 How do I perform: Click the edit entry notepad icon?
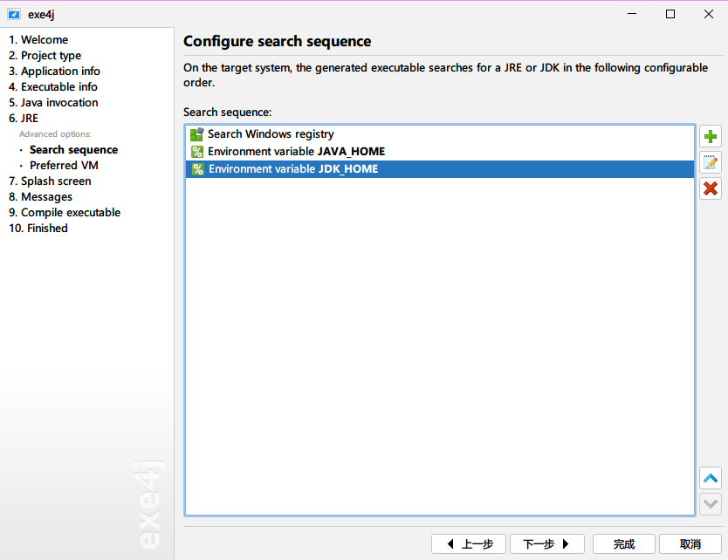click(711, 162)
